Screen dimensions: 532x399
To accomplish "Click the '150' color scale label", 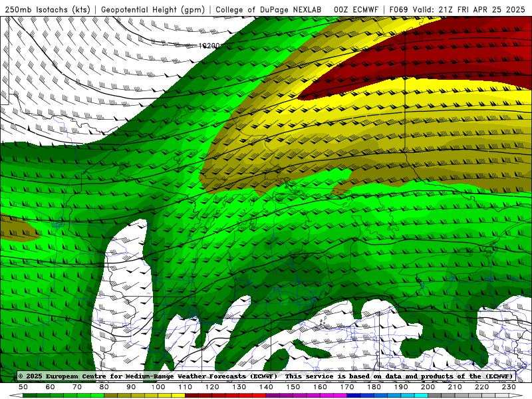I will 293,387.
